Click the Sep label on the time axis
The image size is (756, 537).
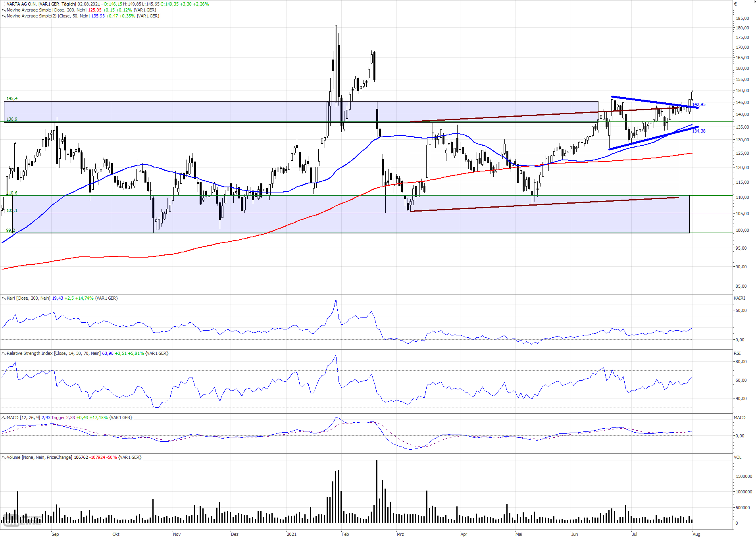(x=55, y=534)
